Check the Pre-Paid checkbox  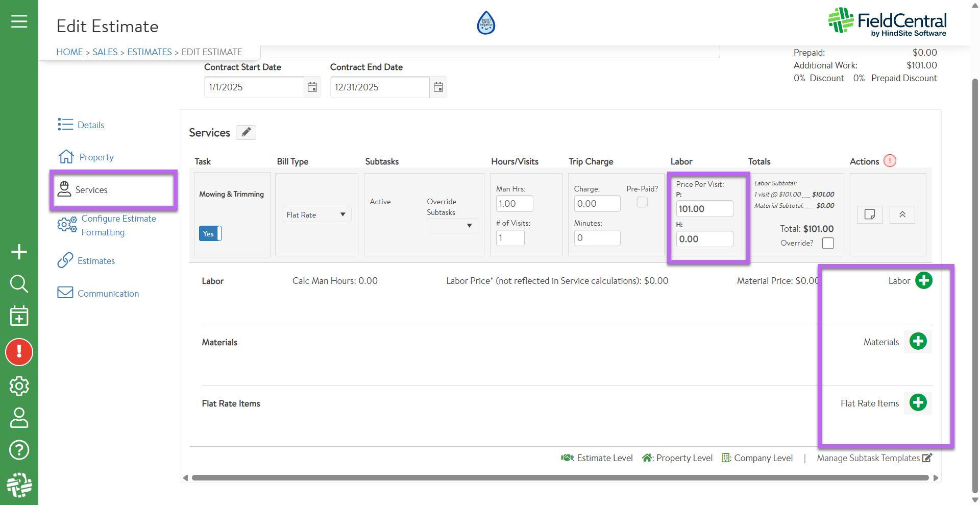[x=642, y=202]
